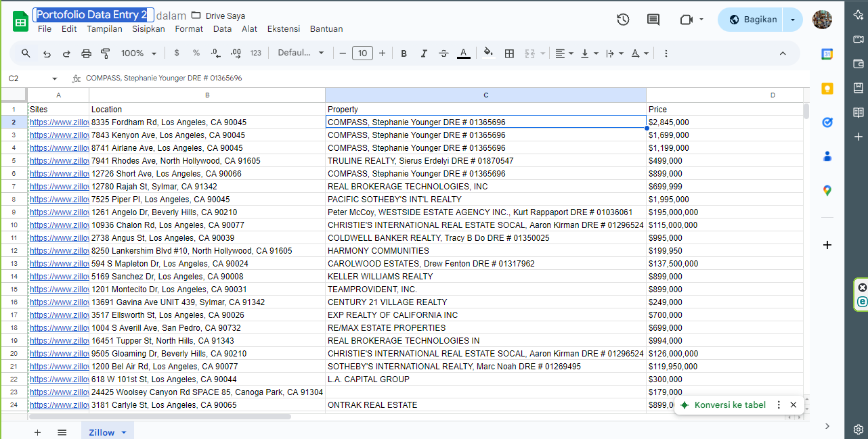Open the Sisipkan menu

148,29
